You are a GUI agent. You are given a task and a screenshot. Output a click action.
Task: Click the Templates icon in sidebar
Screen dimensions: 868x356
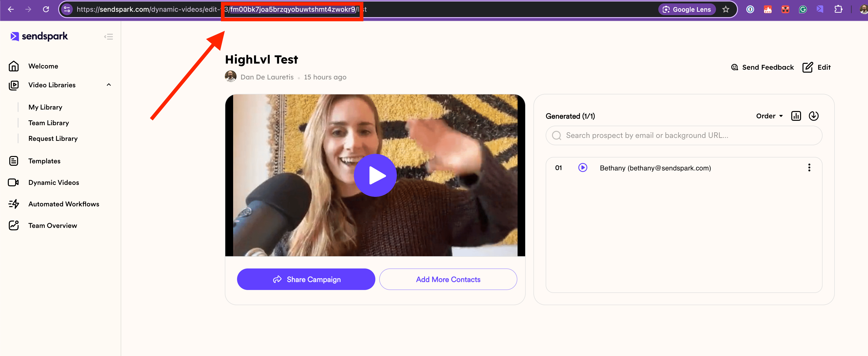[13, 161]
